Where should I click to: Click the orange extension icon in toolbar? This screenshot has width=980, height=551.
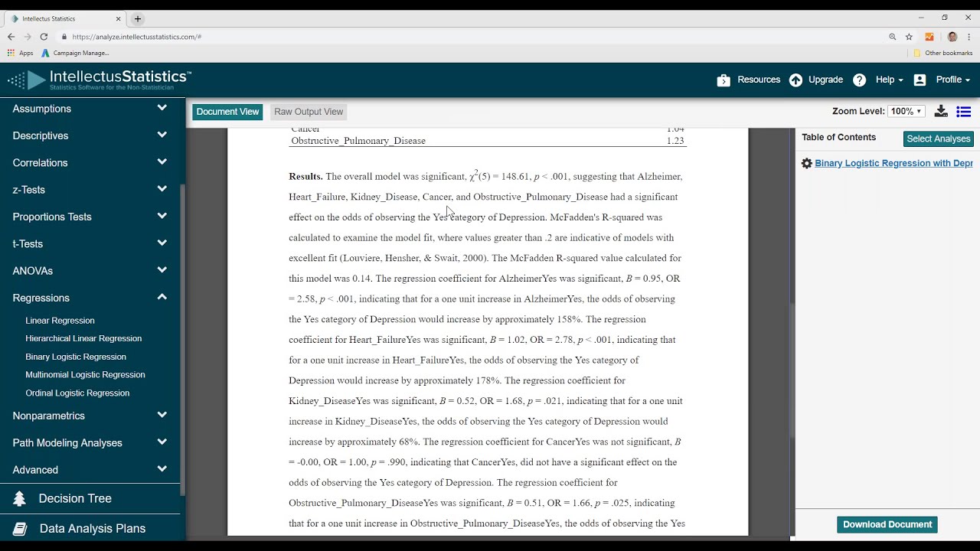click(929, 37)
